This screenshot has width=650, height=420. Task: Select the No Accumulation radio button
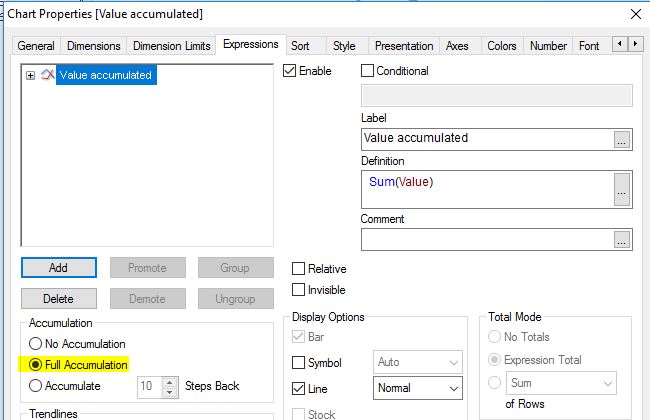[x=37, y=344]
